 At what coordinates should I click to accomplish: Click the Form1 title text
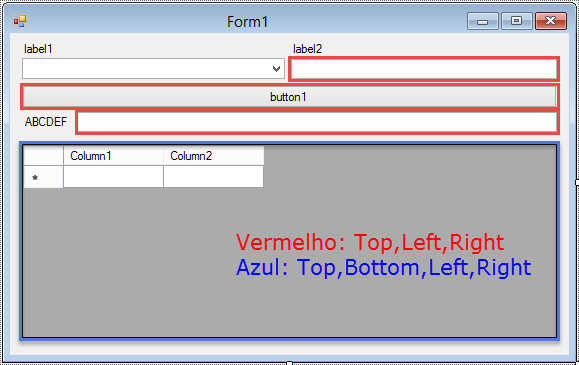pos(247,22)
